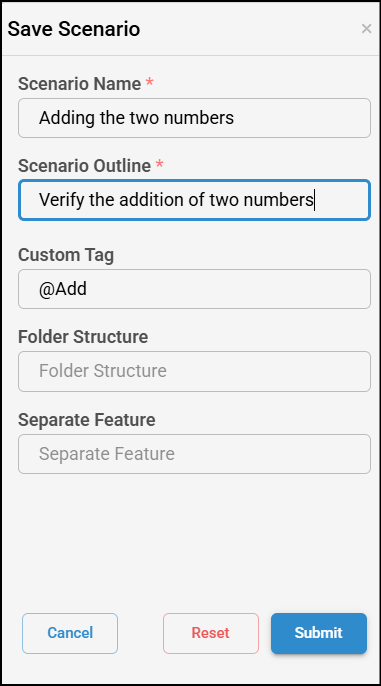Click inside the Scenario Outline text box
This screenshot has height=686, width=381.
pyautogui.click(x=194, y=200)
